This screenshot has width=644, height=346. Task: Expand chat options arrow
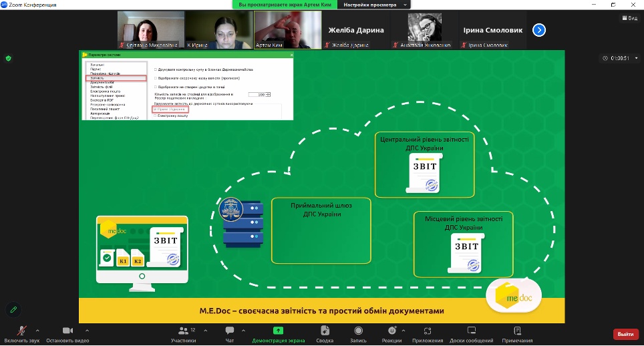243,331
